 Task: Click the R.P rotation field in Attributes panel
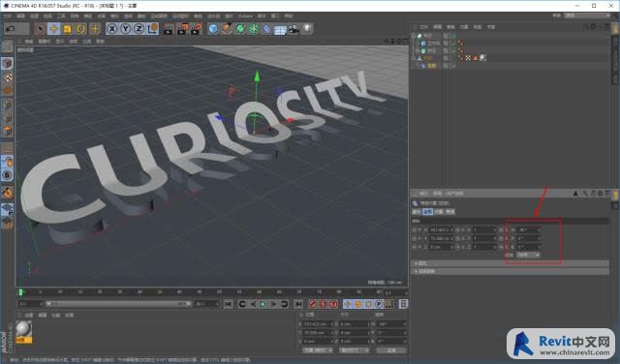528,238
